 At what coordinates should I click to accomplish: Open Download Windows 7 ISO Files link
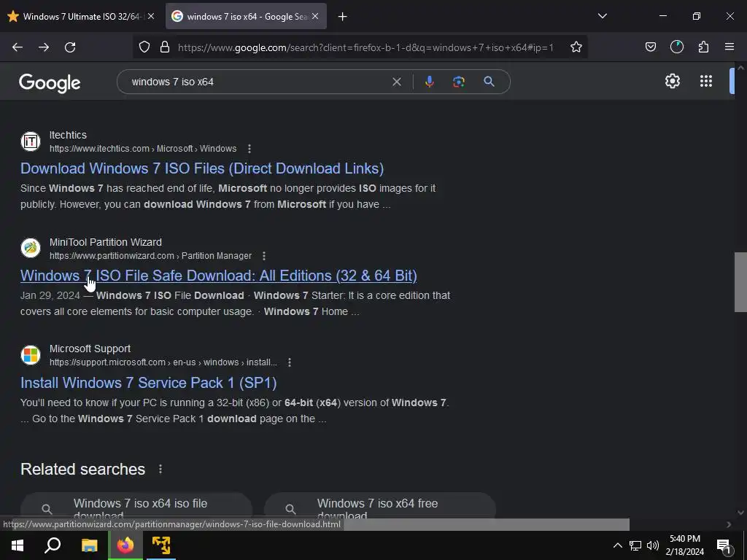pyautogui.click(x=202, y=168)
